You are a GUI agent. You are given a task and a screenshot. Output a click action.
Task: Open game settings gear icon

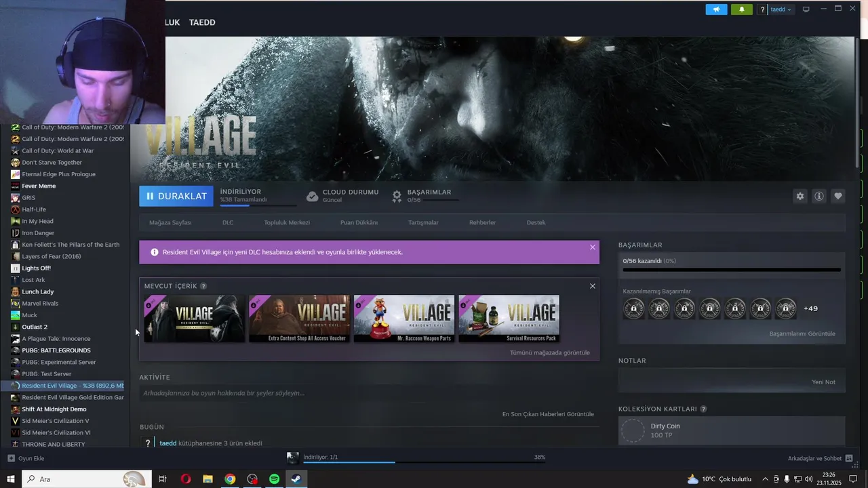pos(800,196)
